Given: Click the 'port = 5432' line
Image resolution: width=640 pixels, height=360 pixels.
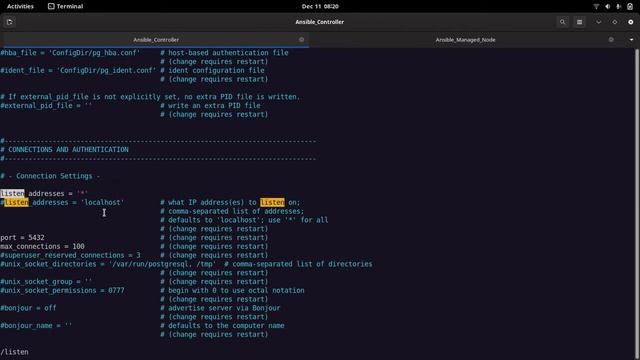Looking at the screenshot, I should click(x=22, y=238).
